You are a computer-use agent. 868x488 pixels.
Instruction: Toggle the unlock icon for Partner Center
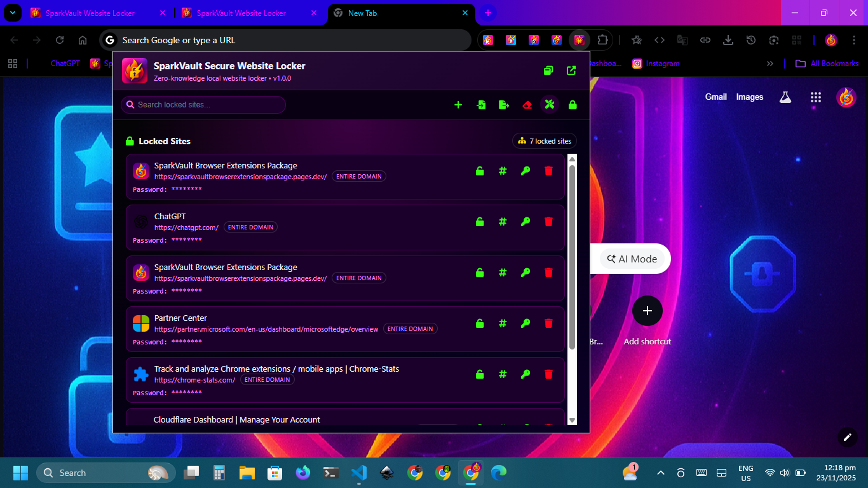[480, 323]
